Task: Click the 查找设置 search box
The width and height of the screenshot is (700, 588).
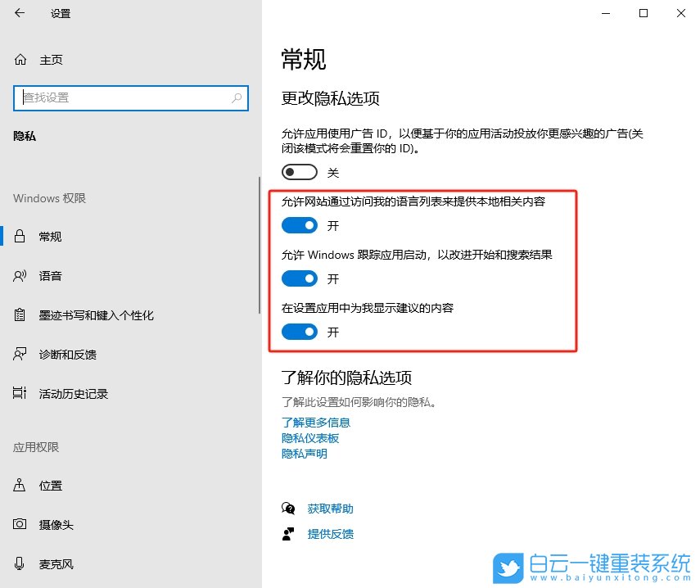Action: [x=131, y=97]
